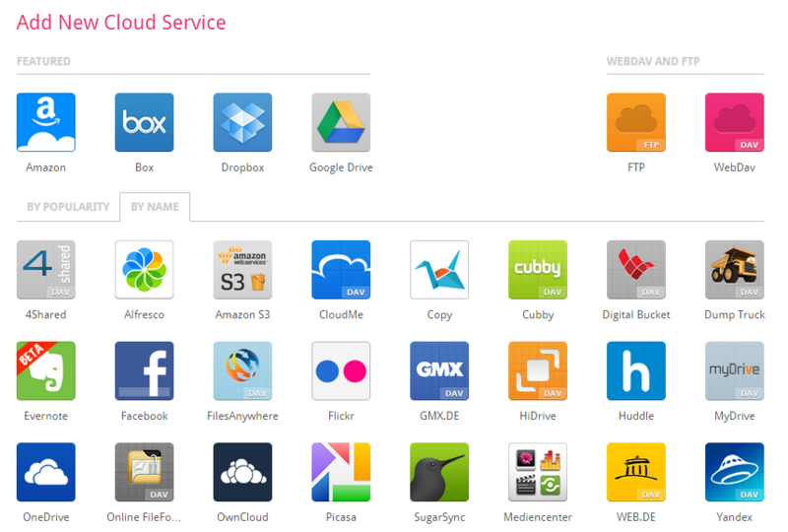Add the Evernote beta service
This screenshot has height=532, width=788.
[x=45, y=371]
